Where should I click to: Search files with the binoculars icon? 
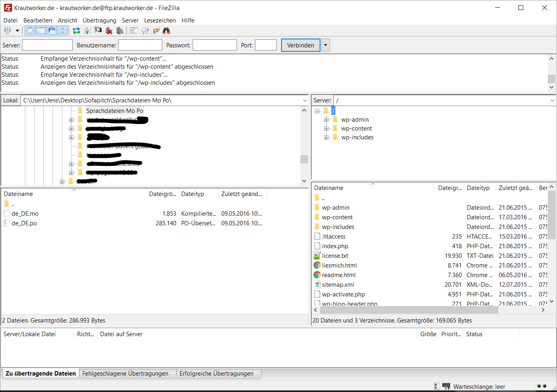coord(166,31)
